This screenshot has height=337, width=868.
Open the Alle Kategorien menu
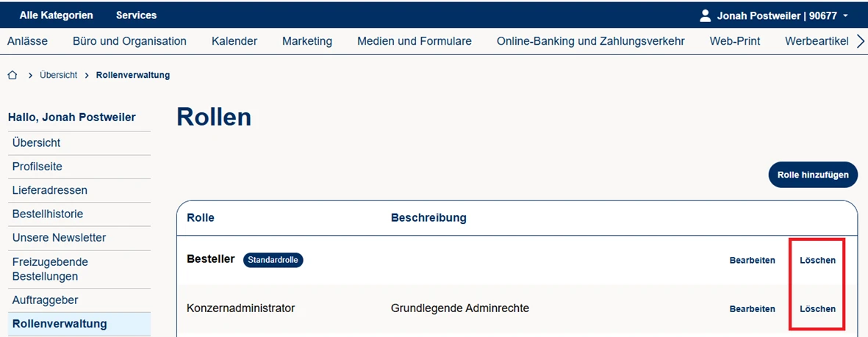56,15
